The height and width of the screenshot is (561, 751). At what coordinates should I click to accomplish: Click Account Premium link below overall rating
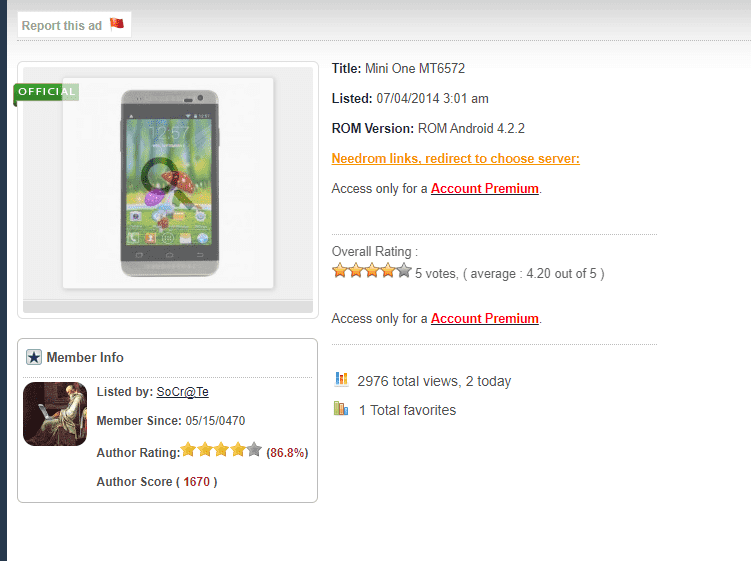click(485, 318)
